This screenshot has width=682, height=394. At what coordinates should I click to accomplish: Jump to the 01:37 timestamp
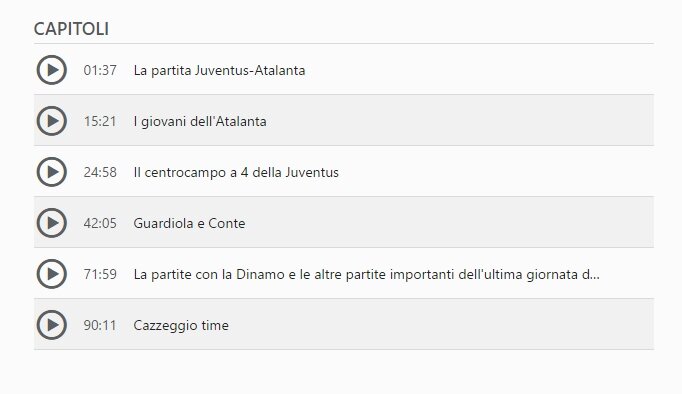(x=100, y=70)
